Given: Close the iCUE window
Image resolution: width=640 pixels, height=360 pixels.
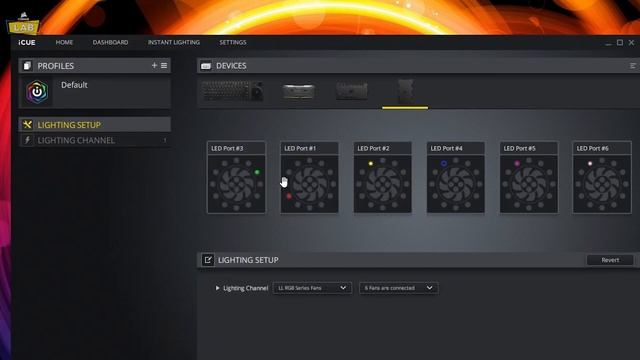Looking at the screenshot, I should [631, 42].
